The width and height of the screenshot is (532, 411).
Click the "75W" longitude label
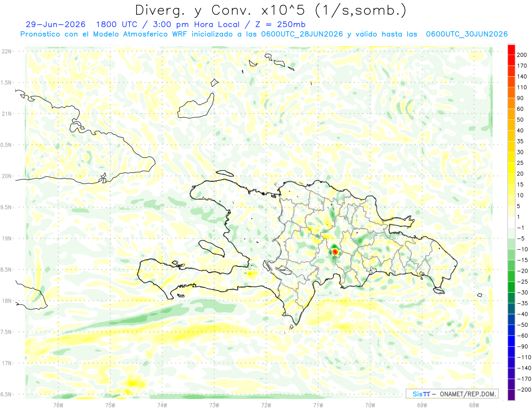click(x=110, y=405)
